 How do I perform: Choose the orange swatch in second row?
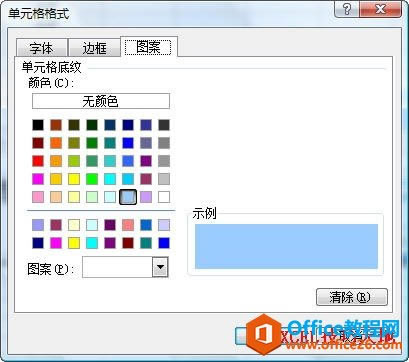[56, 143]
